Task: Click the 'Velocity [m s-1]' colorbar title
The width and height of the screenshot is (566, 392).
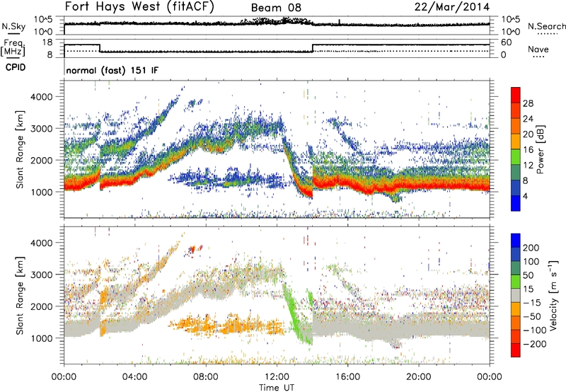Action: (553, 295)
